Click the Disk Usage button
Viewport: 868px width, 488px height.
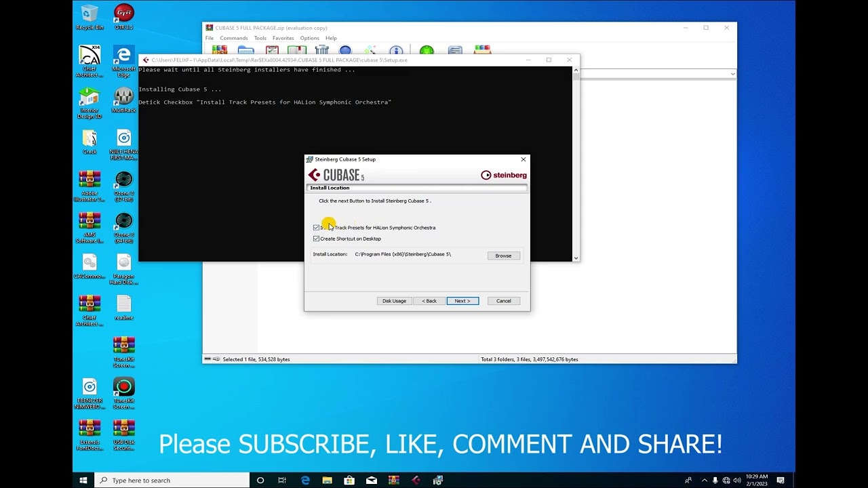click(394, 301)
